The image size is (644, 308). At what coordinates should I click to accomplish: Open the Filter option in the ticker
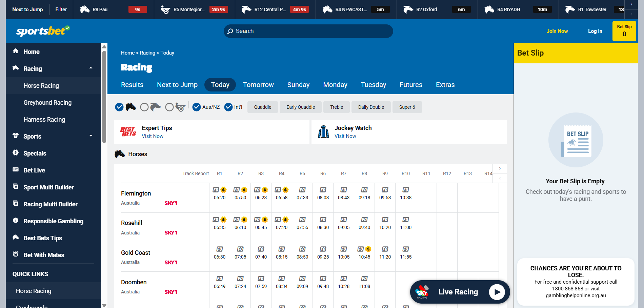[61, 9]
